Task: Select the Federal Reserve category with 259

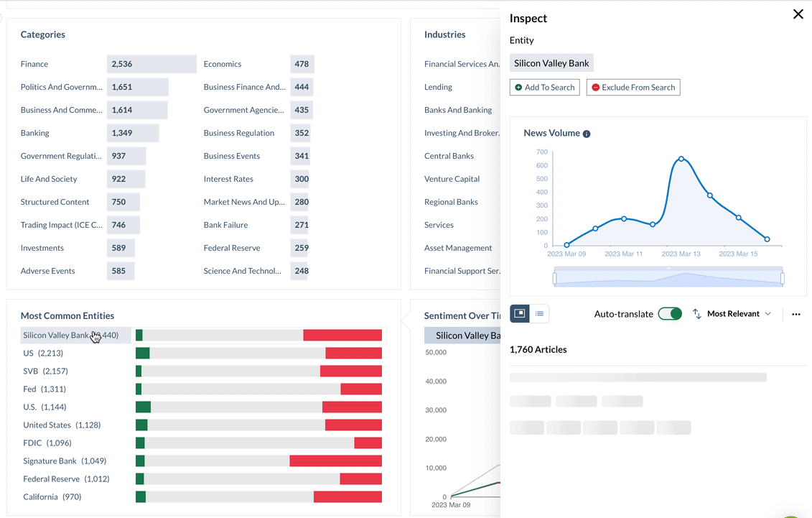Action: click(x=231, y=248)
